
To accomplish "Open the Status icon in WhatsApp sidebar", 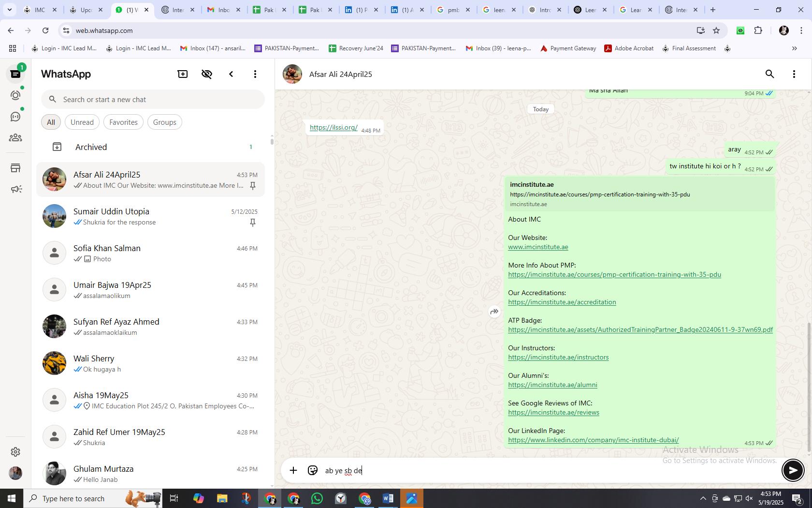I will coord(15,95).
